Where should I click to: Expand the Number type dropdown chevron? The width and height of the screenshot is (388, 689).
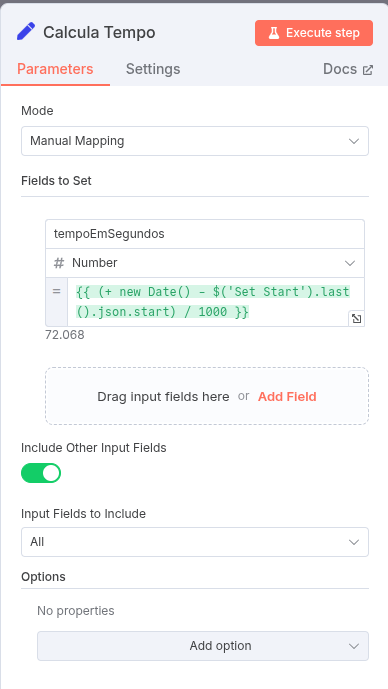(x=350, y=263)
